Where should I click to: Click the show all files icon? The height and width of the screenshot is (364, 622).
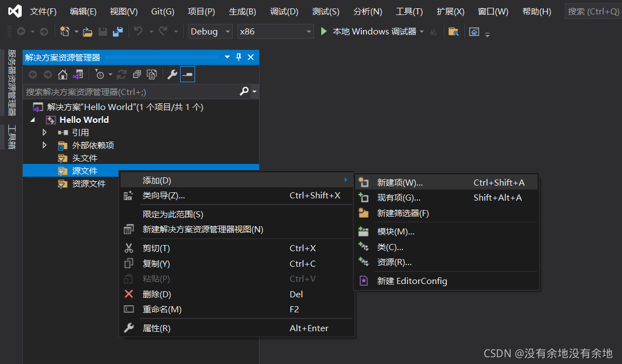[152, 74]
